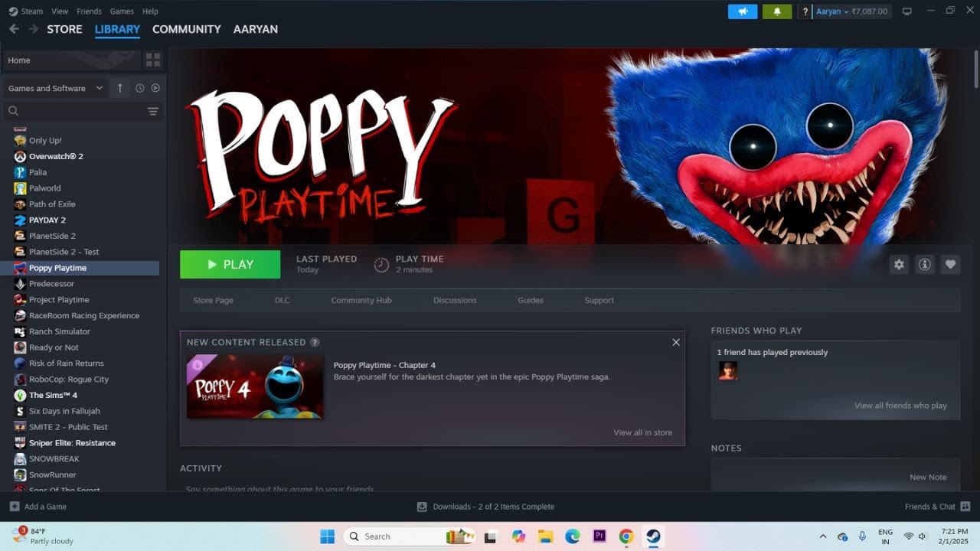The height and width of the screenshot is (551, 980).
Task: Add Poppy Playtime to favorites heart
Action: click(950, 264)
